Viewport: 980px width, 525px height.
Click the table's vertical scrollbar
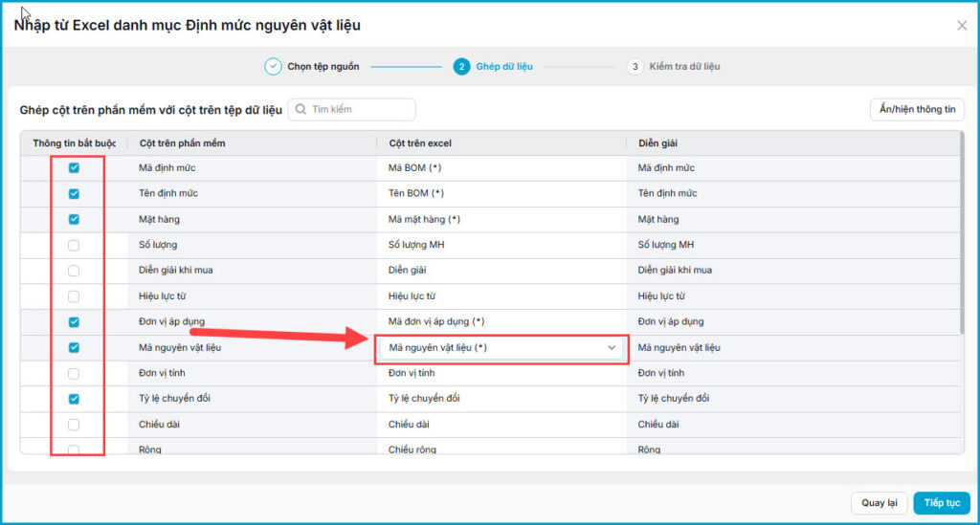962,233
